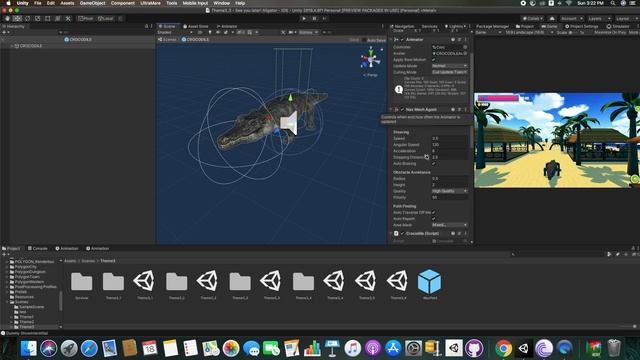Select the blue cube prefab asset
This screenshot has width=640, height=360.
coord(429,282)
